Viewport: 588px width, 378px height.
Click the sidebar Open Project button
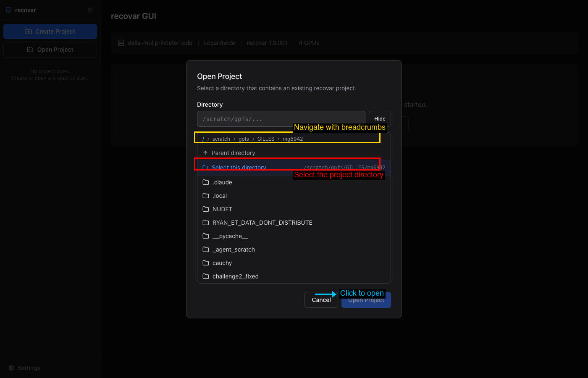50,50
